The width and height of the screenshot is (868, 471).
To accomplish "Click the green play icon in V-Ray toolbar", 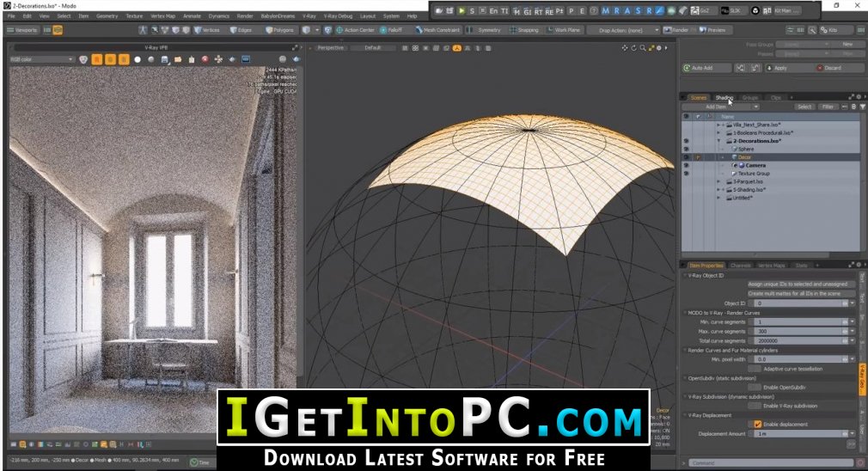I will 462,10.
